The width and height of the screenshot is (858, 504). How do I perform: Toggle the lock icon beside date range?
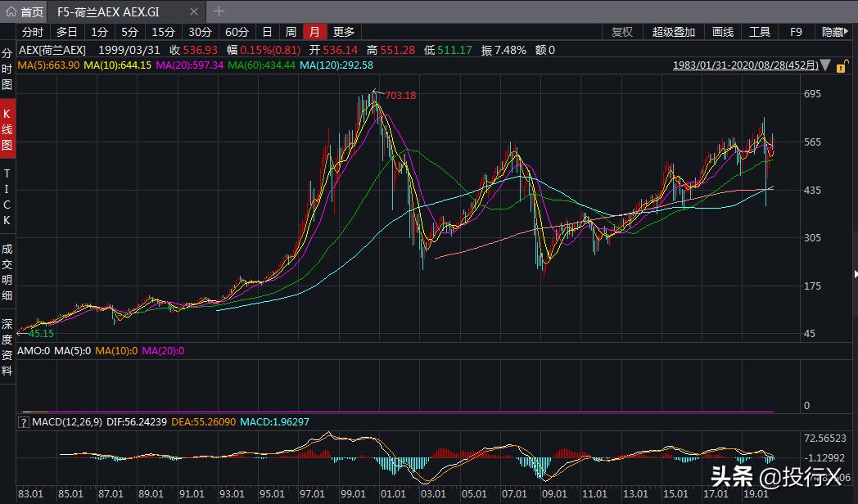click(842, 65)
